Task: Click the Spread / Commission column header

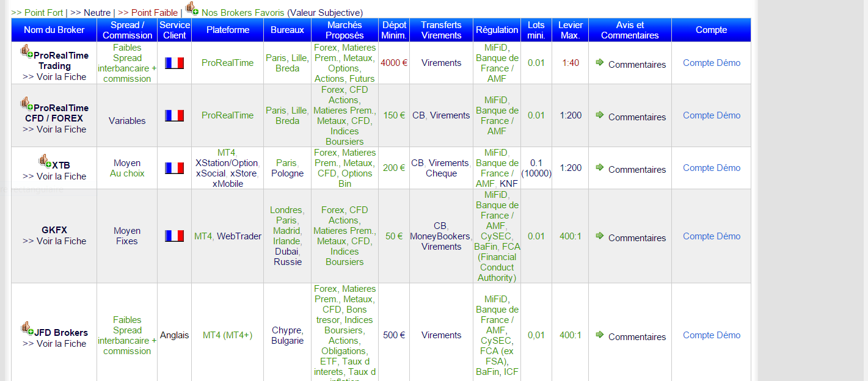Action: point(128,30)
